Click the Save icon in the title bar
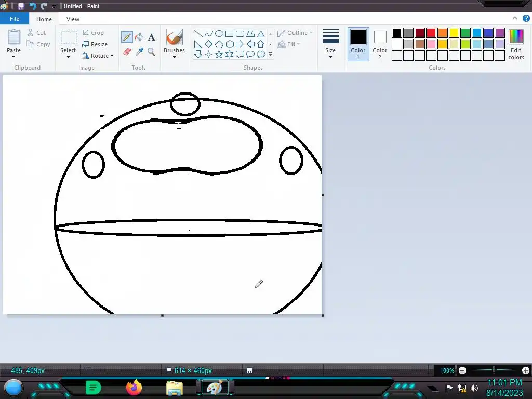The image size is (532, 399). 21,6
